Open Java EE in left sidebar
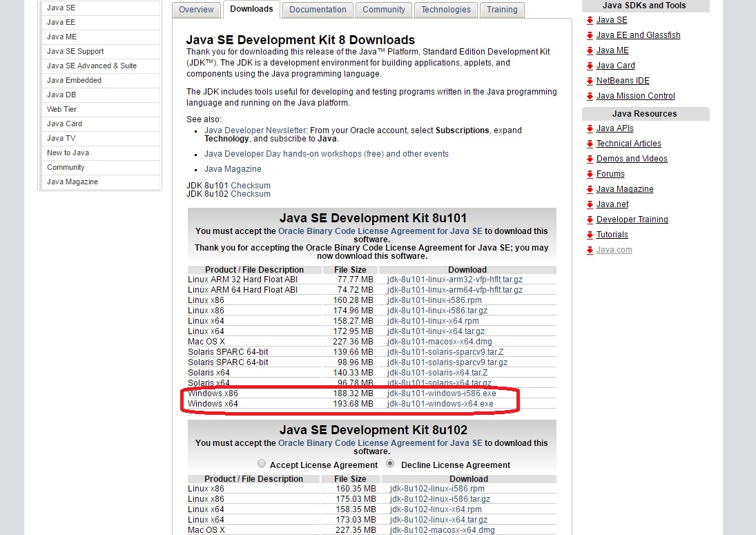The width and height of the screenshot is (756, 535). click(x=100, y=22)
